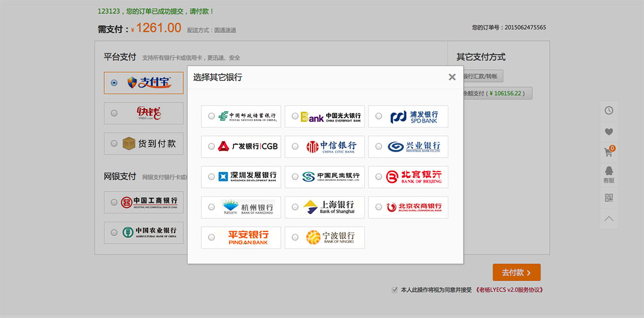The image size is (644, 318).
Task: Select Ping An Bank radio button
Action: click(x=211, y=237)
